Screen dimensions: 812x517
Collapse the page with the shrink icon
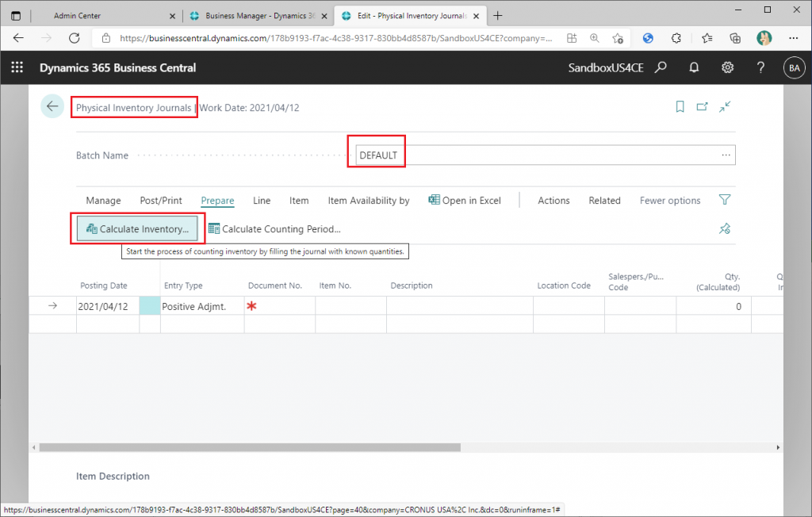pyautogui.click(x=725, y=107)
